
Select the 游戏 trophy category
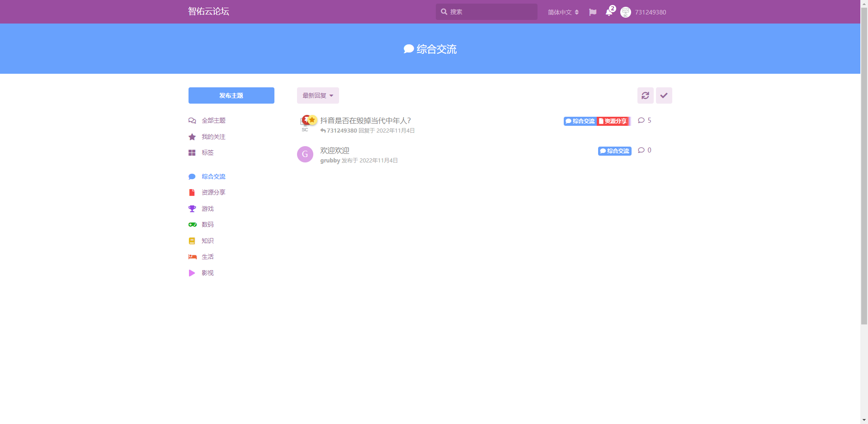click(208, 209)
